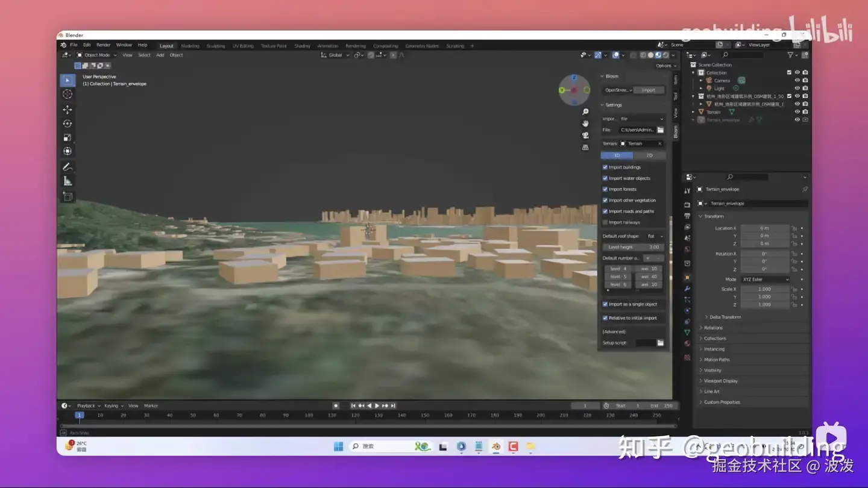Click the folder icon next to File path
The width and height of the screenshot is (868, 488).
[660, 130]
